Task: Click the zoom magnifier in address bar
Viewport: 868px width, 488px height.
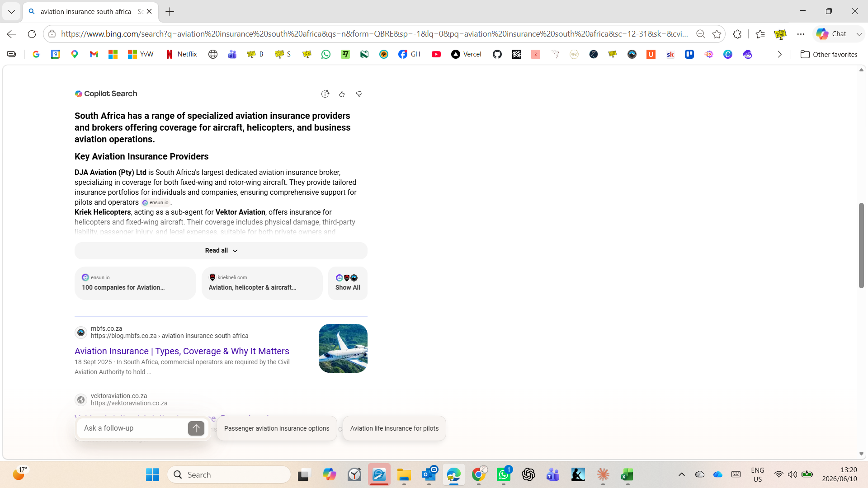Action: (700, 34)
